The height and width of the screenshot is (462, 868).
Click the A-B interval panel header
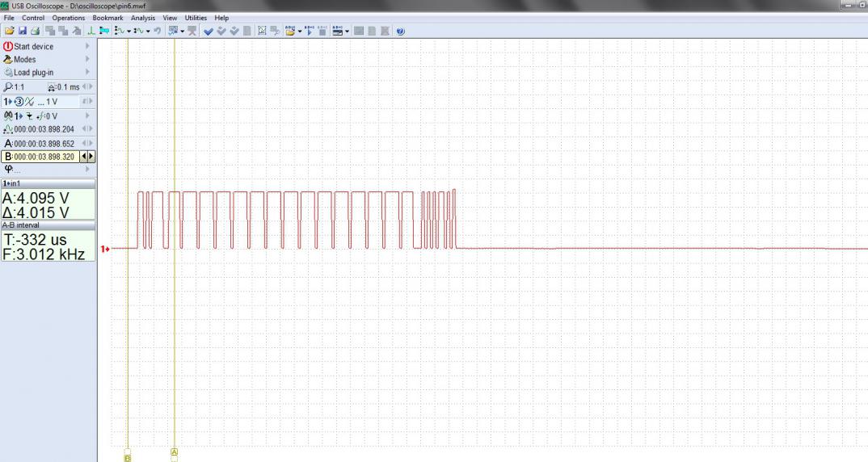point(48,225)
